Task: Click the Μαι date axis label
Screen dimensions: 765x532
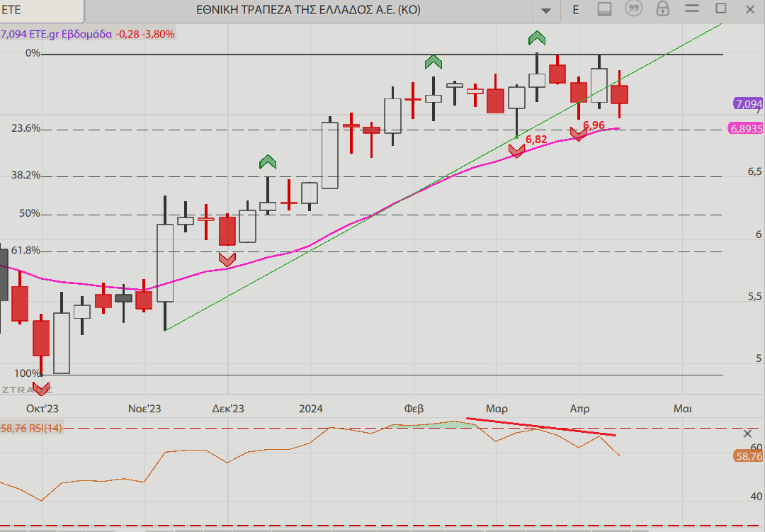Action: point(683,409)
